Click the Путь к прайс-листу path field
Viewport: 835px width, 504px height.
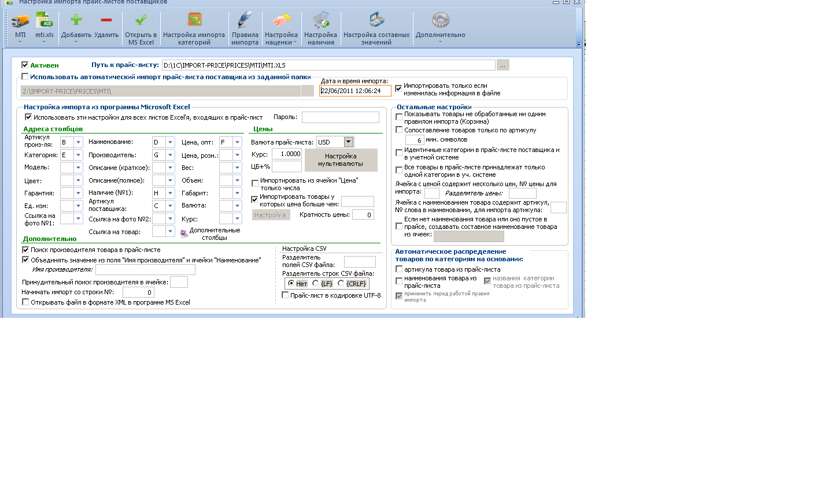click(328, 65)
